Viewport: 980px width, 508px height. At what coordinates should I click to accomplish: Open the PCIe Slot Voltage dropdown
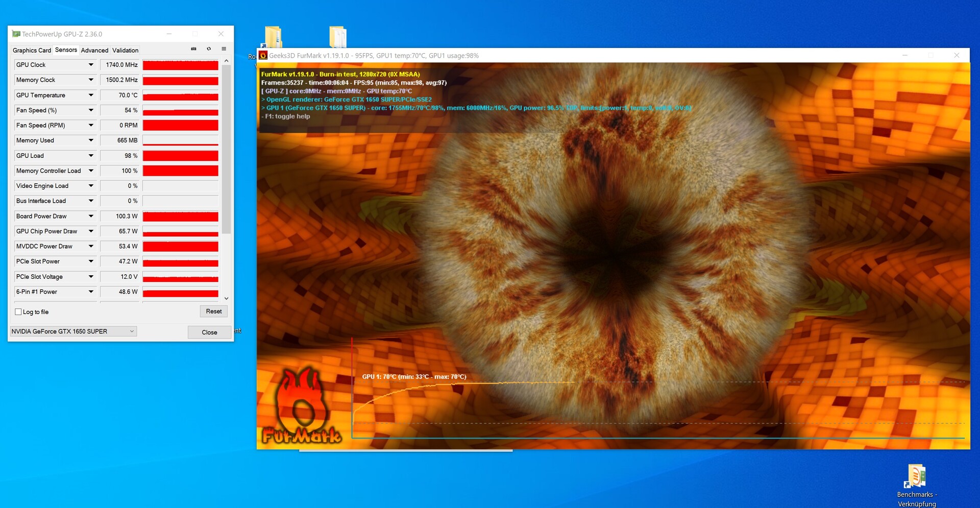(91, 277)
